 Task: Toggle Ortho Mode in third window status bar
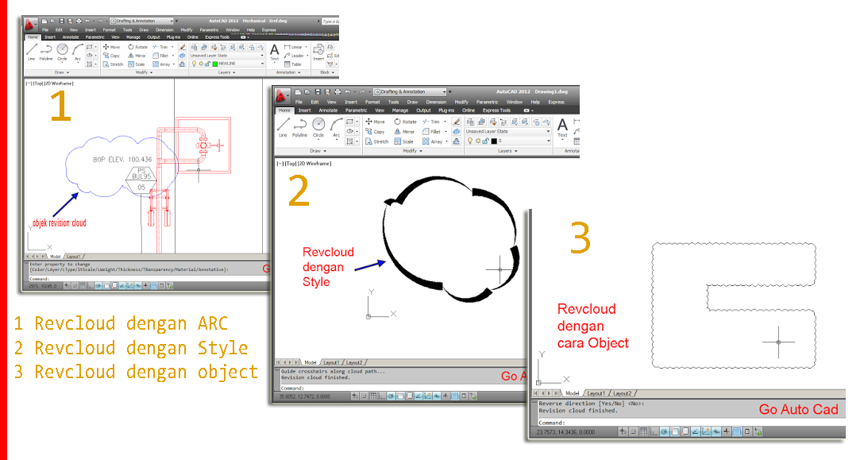pyautogui.click(x=654, y=431)
